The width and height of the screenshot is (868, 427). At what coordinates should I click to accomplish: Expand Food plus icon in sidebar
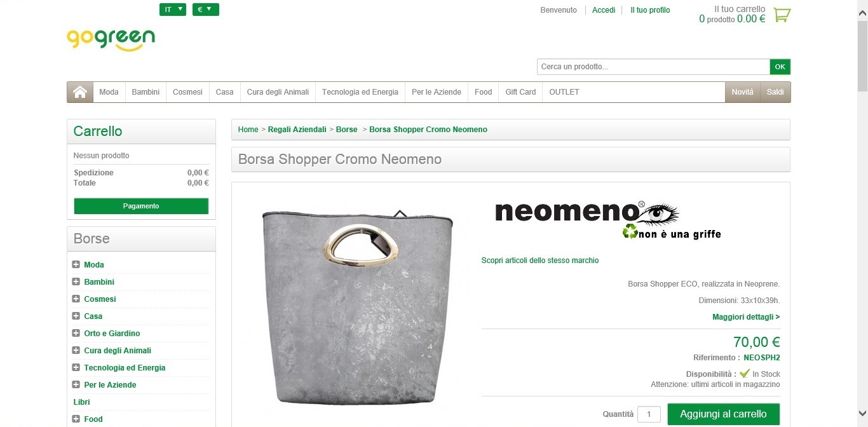pos(76,419)
